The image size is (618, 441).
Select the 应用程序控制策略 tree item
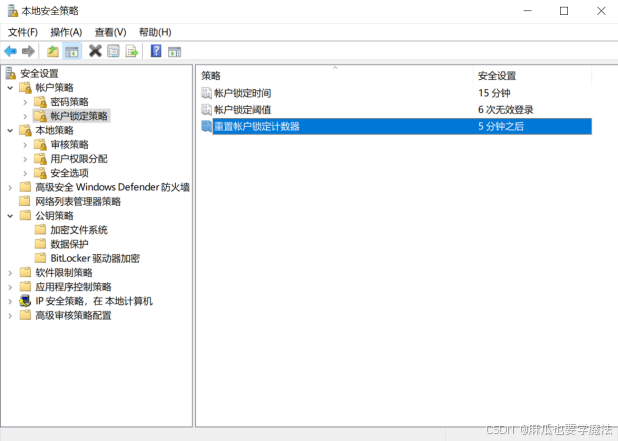pyautogui.click(x=73, y=287)
